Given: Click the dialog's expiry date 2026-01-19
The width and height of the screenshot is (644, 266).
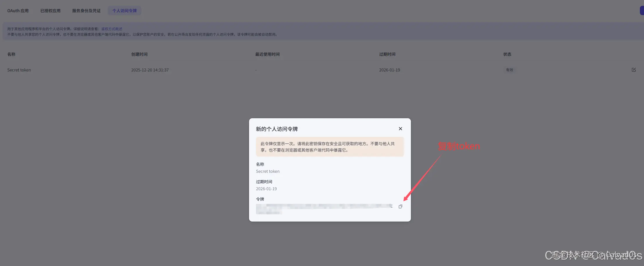Looking at the screenshot, I should coord(266,189).
